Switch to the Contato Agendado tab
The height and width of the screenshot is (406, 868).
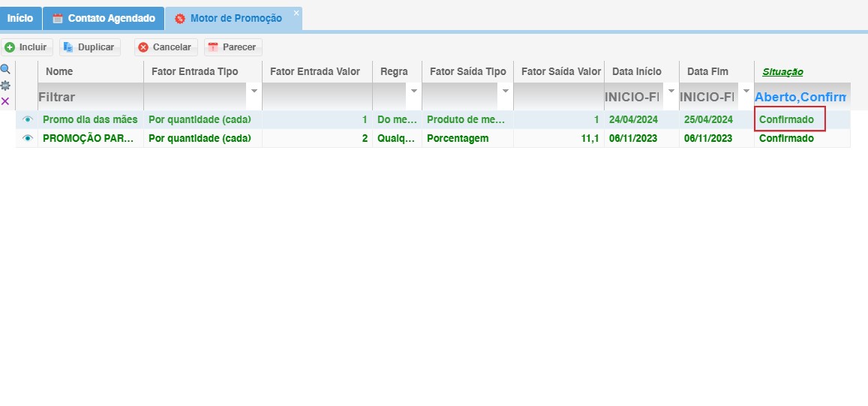[104, 18]
